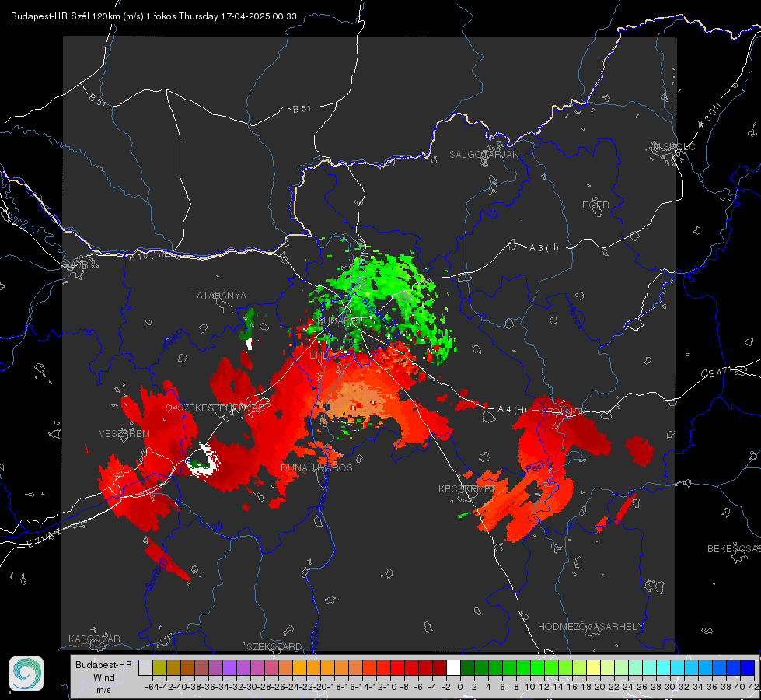
Task: Click the KAPOSVAR city label
Action: tap(94, 639)
